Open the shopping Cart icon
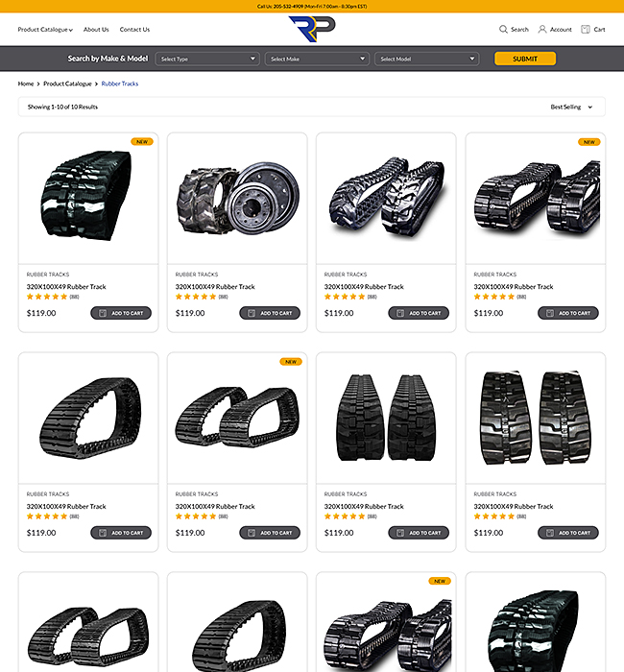 586,29
